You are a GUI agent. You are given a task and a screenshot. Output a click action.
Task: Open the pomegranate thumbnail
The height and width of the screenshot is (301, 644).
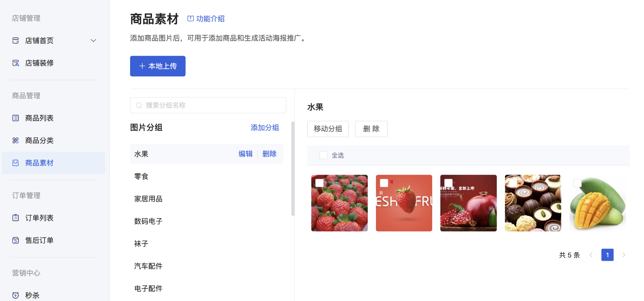pyautogui.click(x=468, y=203)
